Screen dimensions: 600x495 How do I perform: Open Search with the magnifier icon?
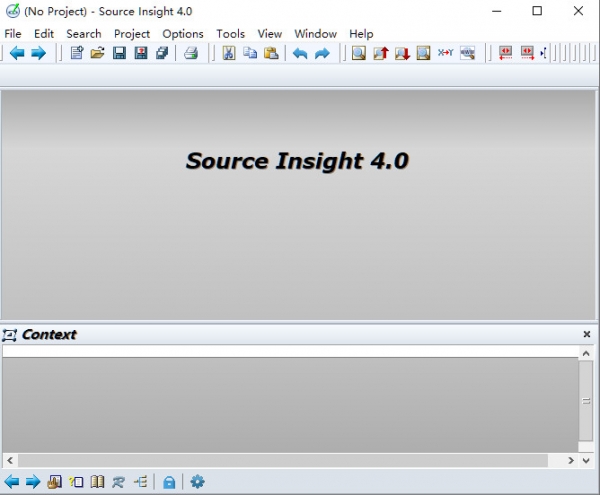359,53
